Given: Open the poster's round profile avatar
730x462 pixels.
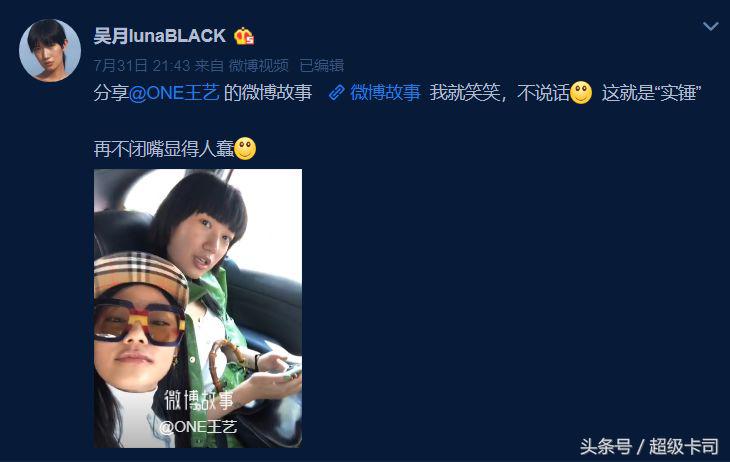Looking at the screenshot, I should coord(50,50).
